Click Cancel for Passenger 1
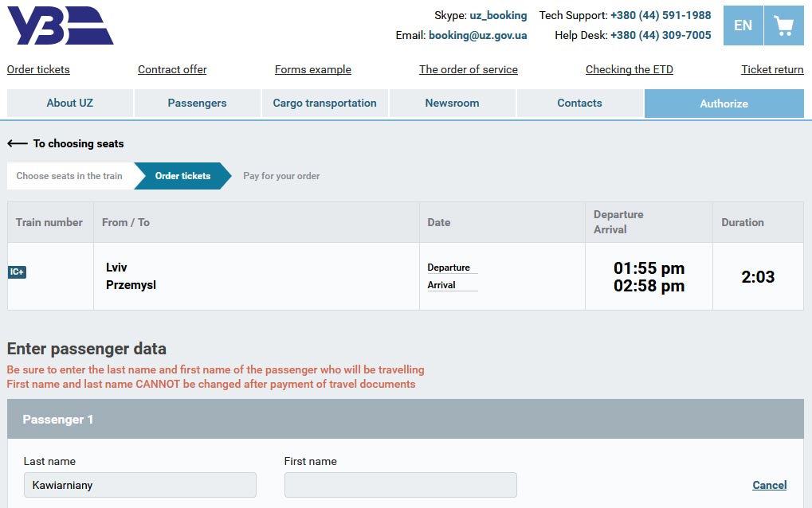 pyautogui.click(x=769, y=485)
